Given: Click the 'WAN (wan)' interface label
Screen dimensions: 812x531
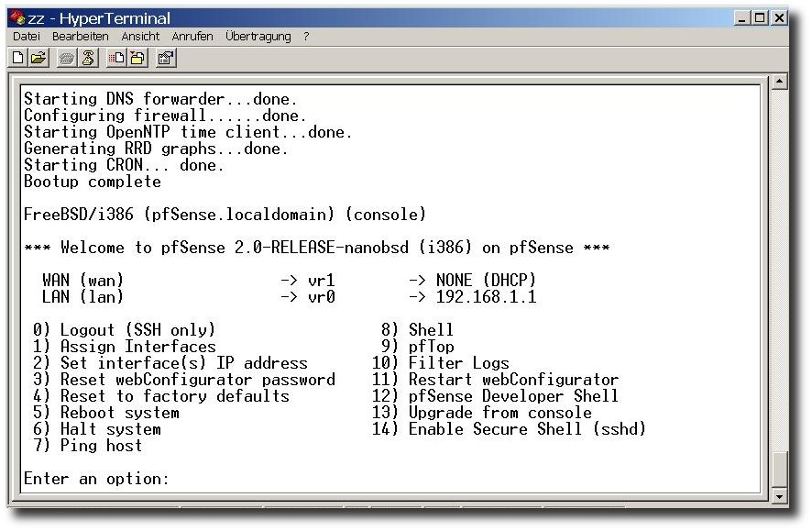Looking at the screenshot, I should (82, 281).
